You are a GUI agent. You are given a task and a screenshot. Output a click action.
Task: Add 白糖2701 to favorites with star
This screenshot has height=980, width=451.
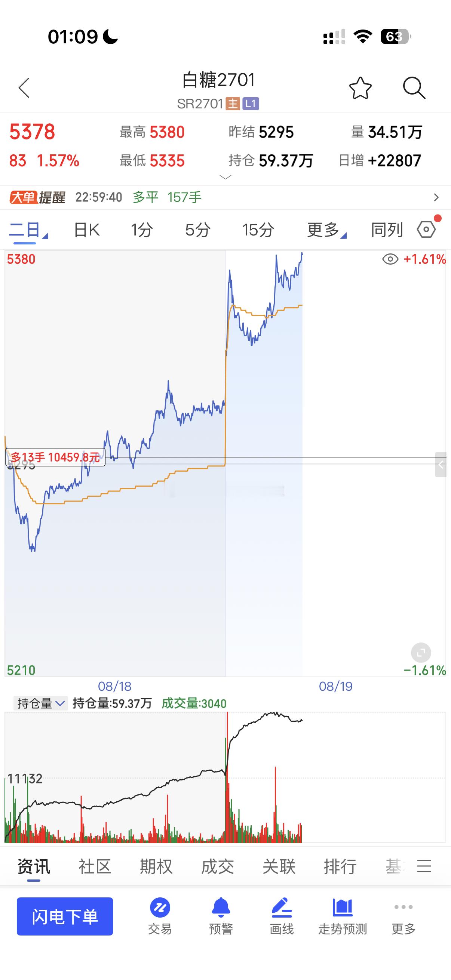click(x=360, y=88)
